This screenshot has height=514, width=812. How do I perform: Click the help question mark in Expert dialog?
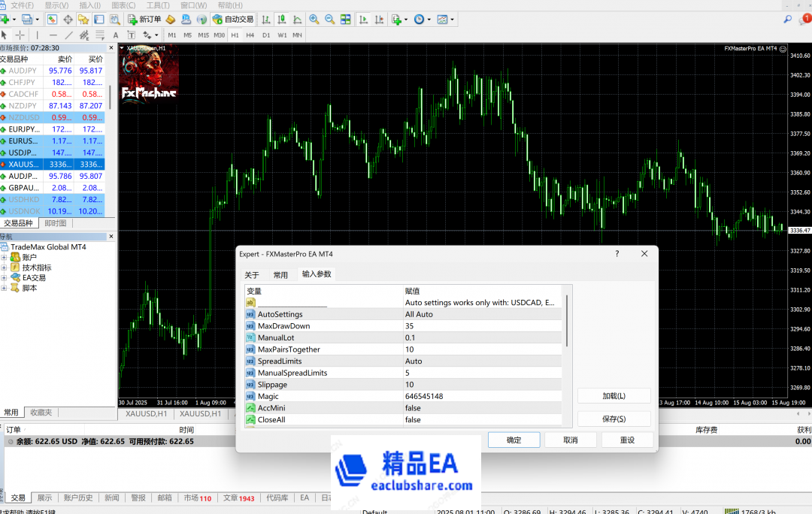tap(617, 254)
